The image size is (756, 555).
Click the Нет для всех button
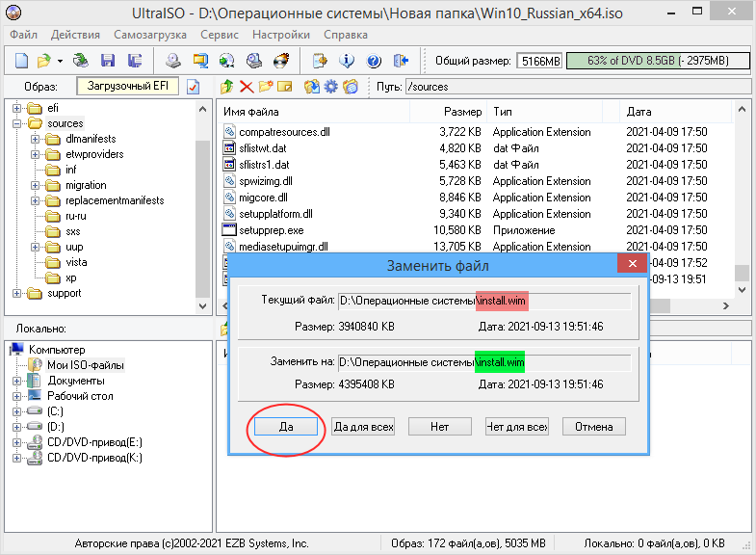pyautogui.click(x=517, y=427)
